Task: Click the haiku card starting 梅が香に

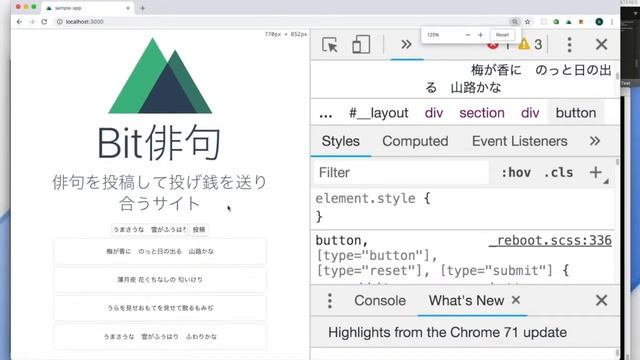Action: coord(160,251)
